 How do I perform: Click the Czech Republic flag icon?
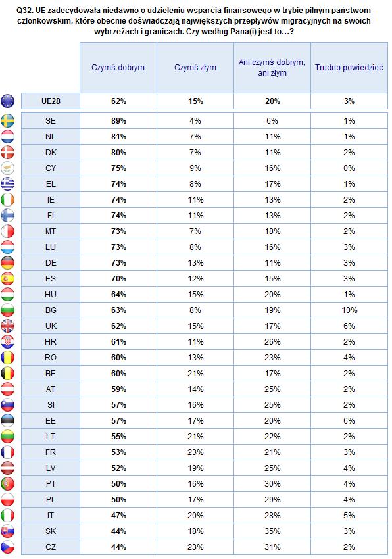click(x=7, y=547)
